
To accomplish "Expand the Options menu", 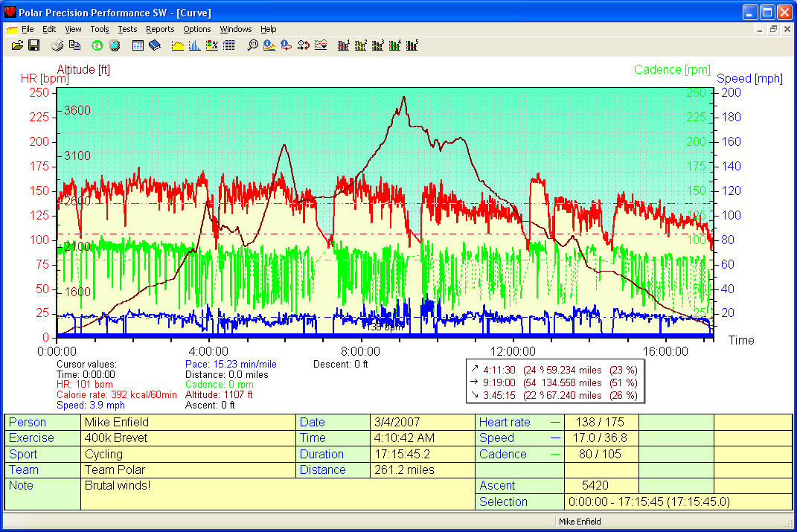I will 197,29.
